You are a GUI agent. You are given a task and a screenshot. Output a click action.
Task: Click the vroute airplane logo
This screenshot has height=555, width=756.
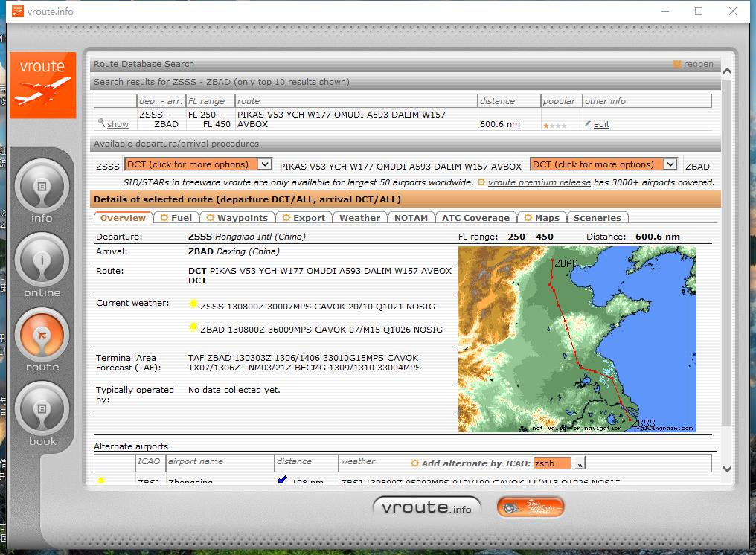click(42, 85)
